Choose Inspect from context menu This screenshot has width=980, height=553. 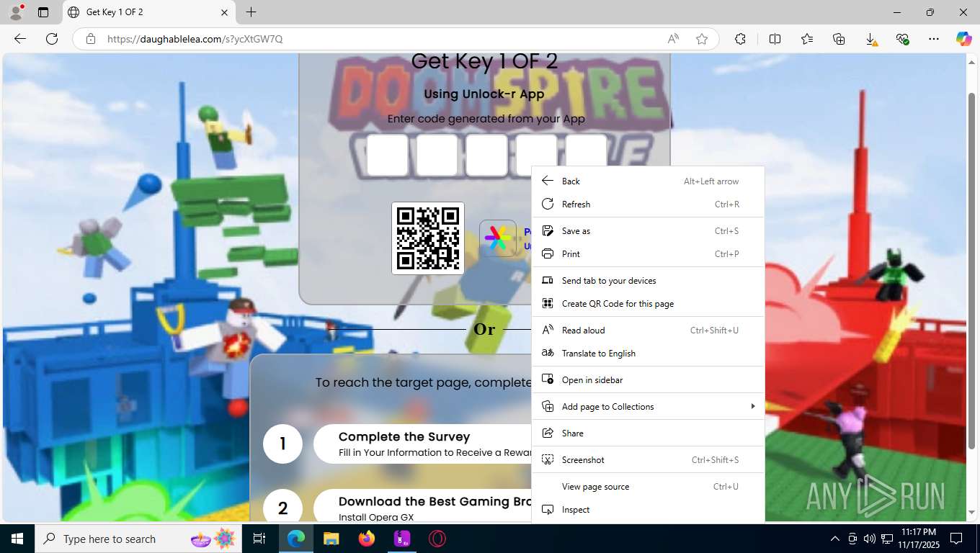pos(648,510)
